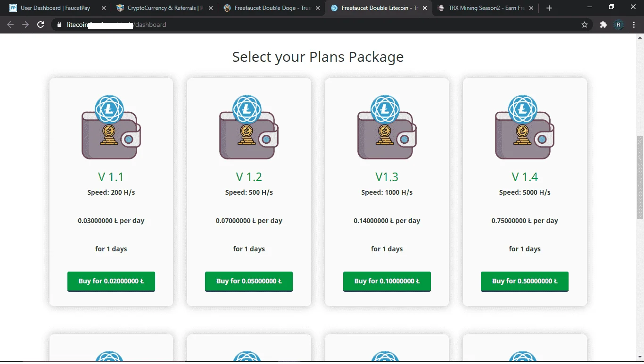Image resolution: width=644 pixels, height=364 pixels.
Task: Open the browser extensions puzzle icon
Action: [x=603, y=25]
